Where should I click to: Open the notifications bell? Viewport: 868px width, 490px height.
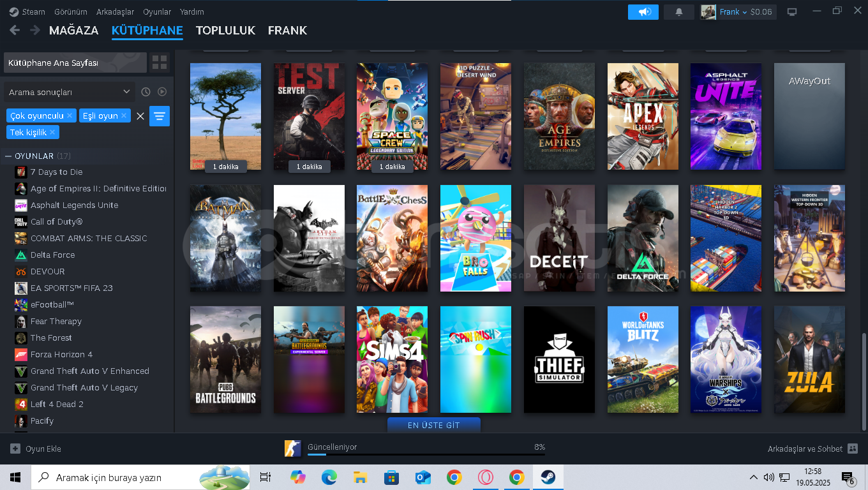679,11
